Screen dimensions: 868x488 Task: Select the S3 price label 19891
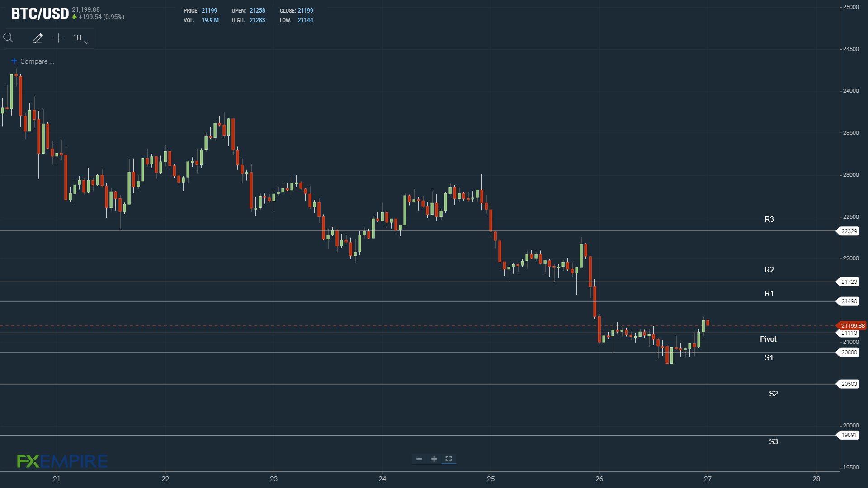(849, 435)
